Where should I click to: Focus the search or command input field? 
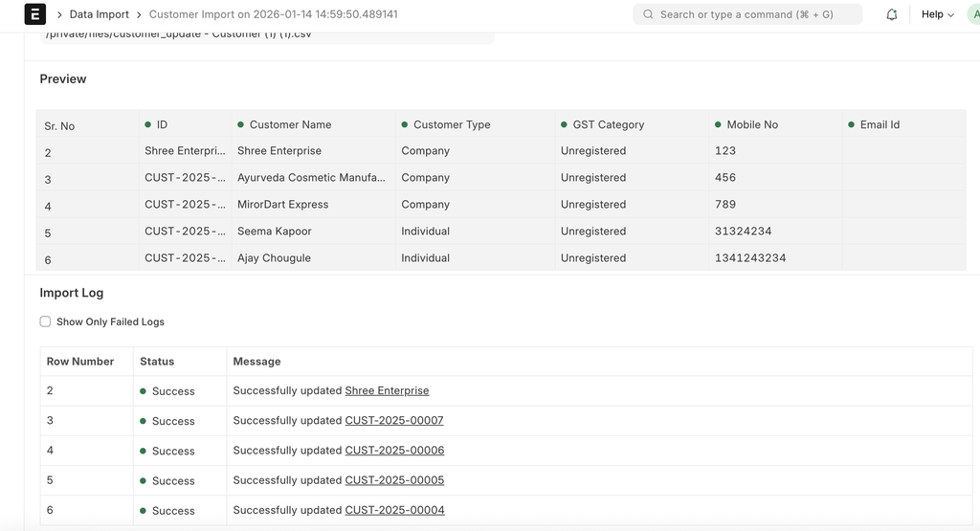746,14
